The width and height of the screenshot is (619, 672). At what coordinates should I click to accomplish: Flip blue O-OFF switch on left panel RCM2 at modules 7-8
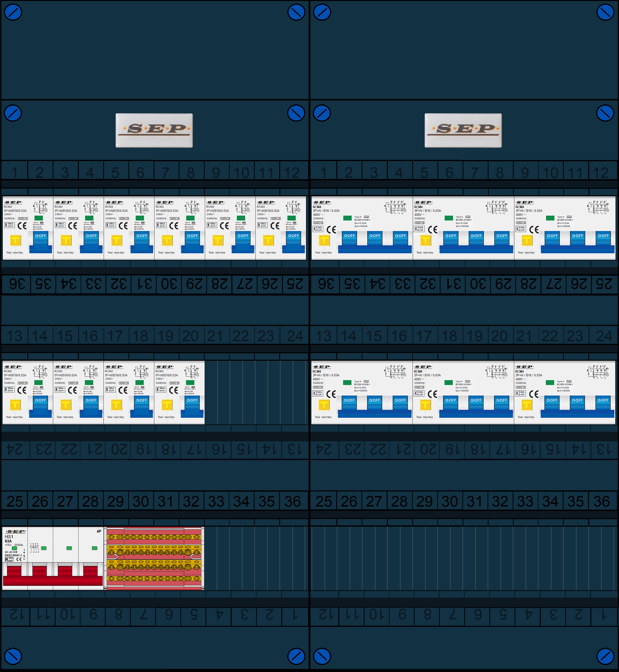click(192, 242)
